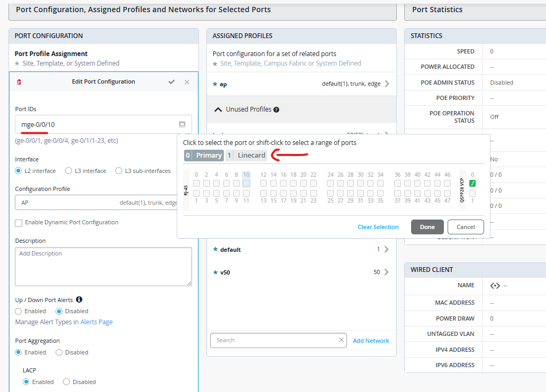Open port picker icon in Port IDs field

pyautogui.click(x=182, y=124)
